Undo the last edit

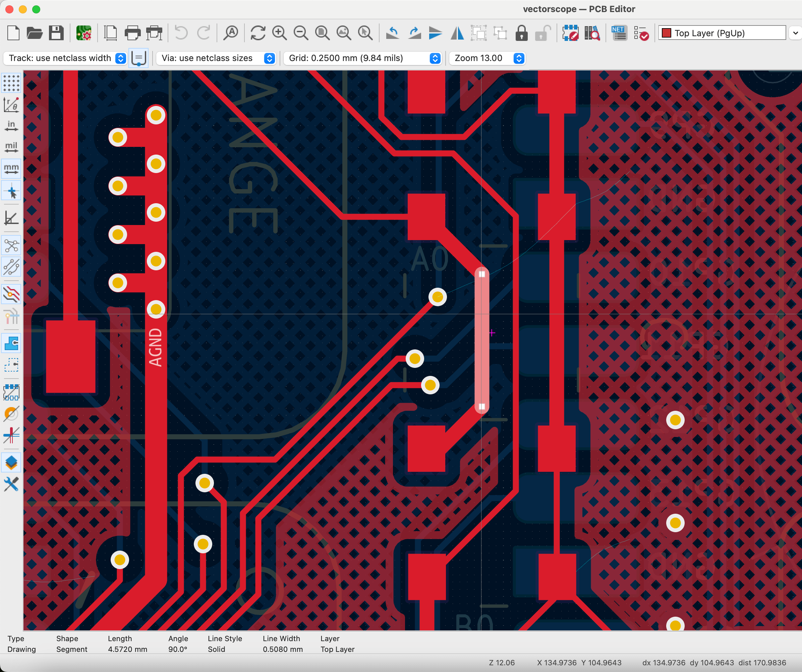[181, 33]
